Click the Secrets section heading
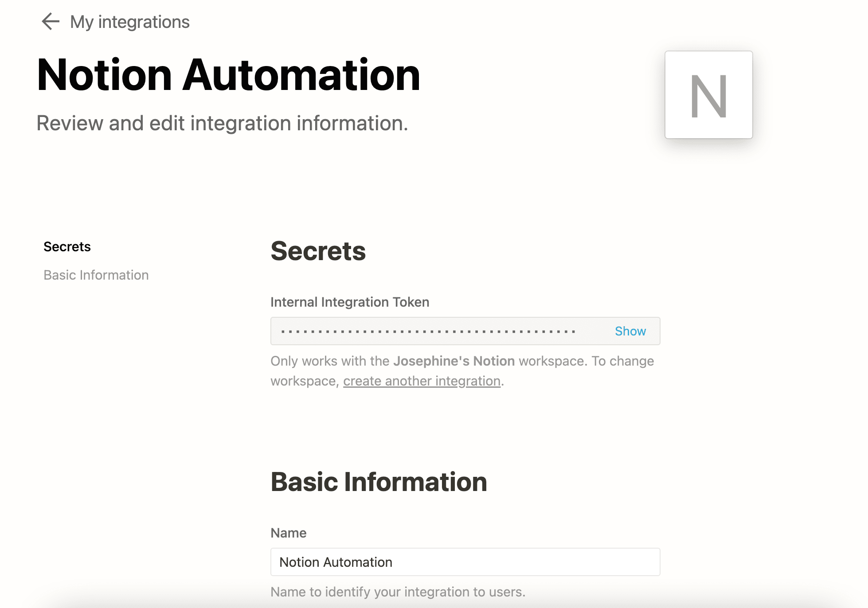Image resolution: width=868 pixels, height=608 pixels. [x=318, y=251]
